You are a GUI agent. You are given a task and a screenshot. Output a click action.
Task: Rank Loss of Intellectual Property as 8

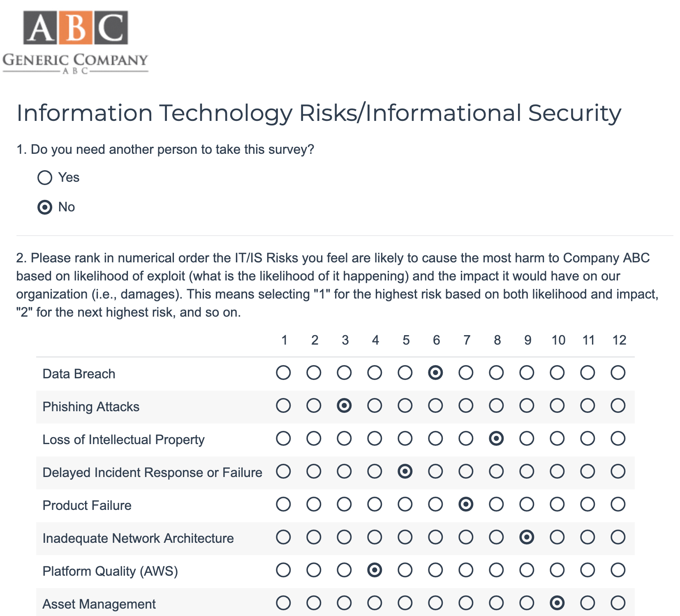click(x=496, y=439)
